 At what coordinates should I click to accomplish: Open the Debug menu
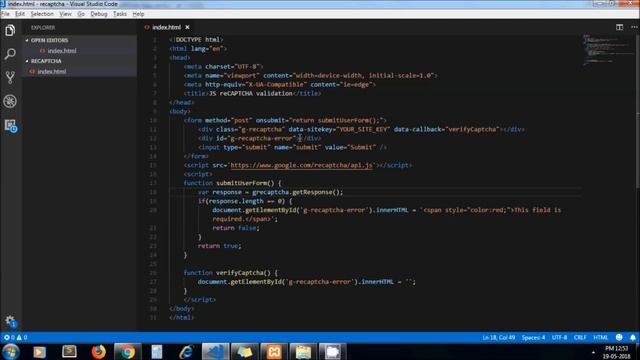(99, 14)
